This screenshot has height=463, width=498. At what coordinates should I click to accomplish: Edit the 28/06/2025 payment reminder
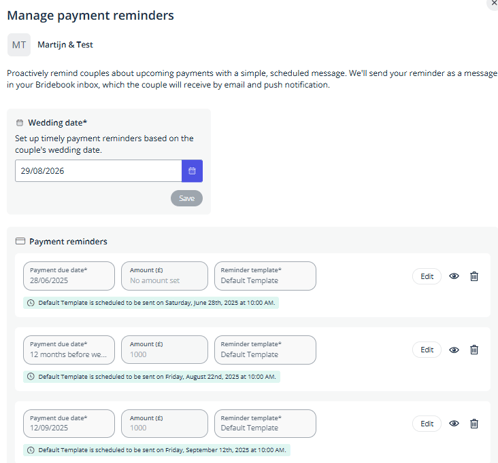427,276
